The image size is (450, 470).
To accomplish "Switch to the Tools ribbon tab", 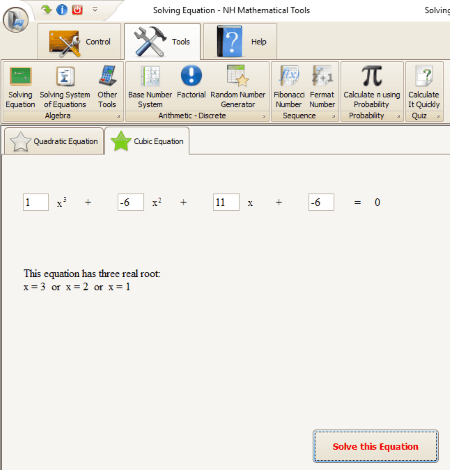I will coord(162,42).
